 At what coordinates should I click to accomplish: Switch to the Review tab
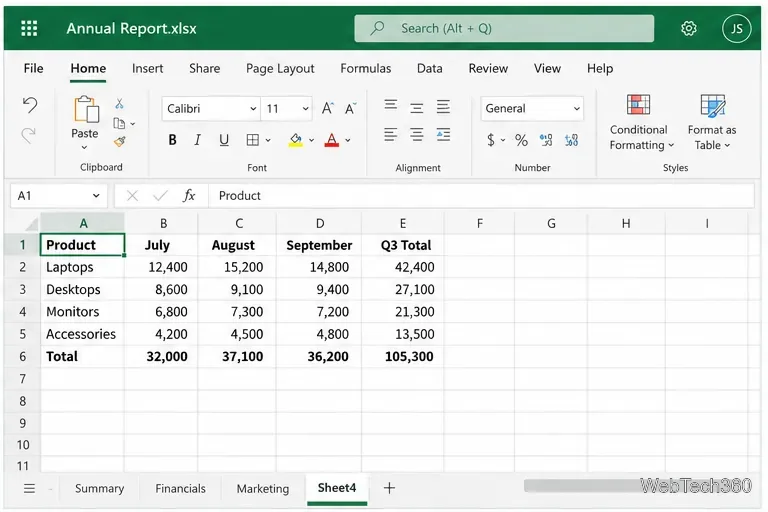(x=488, y=68)
